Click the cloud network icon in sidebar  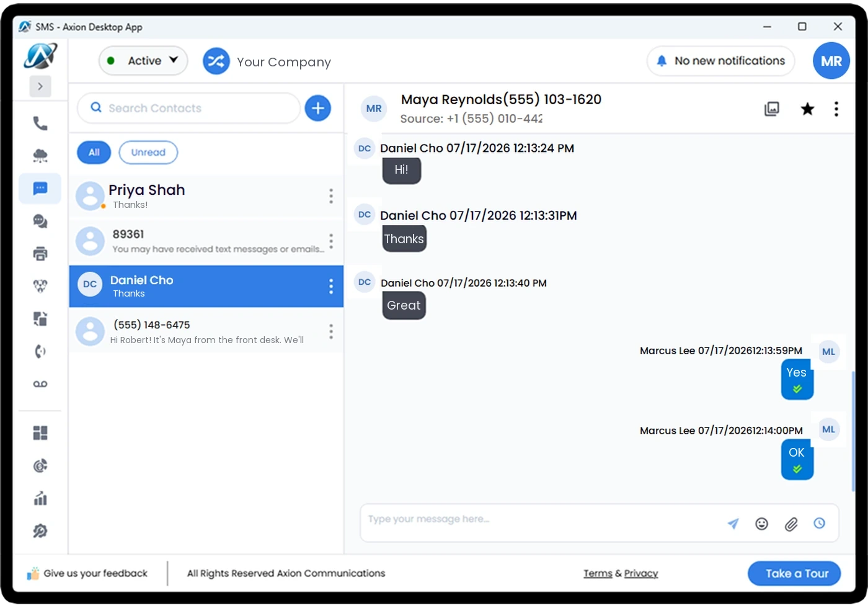[40, 156]
